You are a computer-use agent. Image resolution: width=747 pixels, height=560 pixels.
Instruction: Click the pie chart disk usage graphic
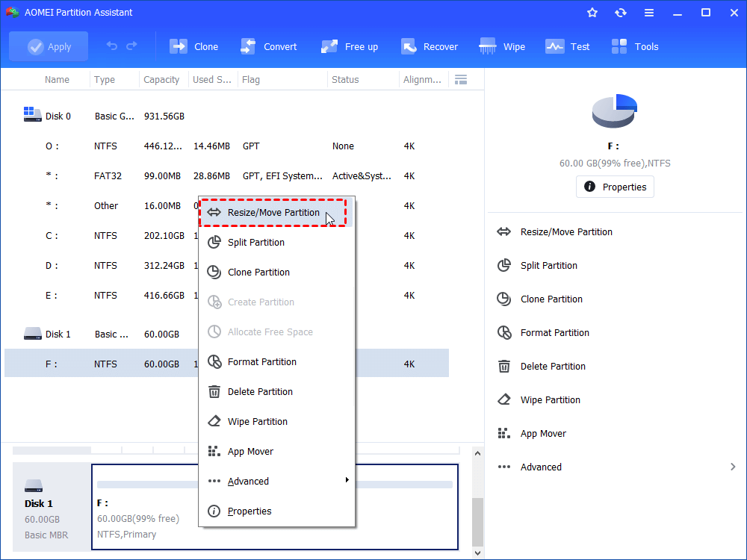click(615, 111)
